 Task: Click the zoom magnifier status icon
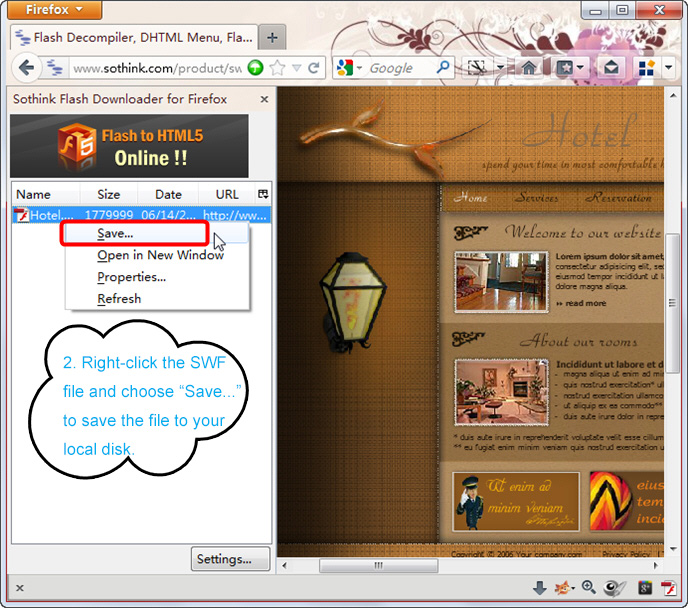tap(588, 587)
